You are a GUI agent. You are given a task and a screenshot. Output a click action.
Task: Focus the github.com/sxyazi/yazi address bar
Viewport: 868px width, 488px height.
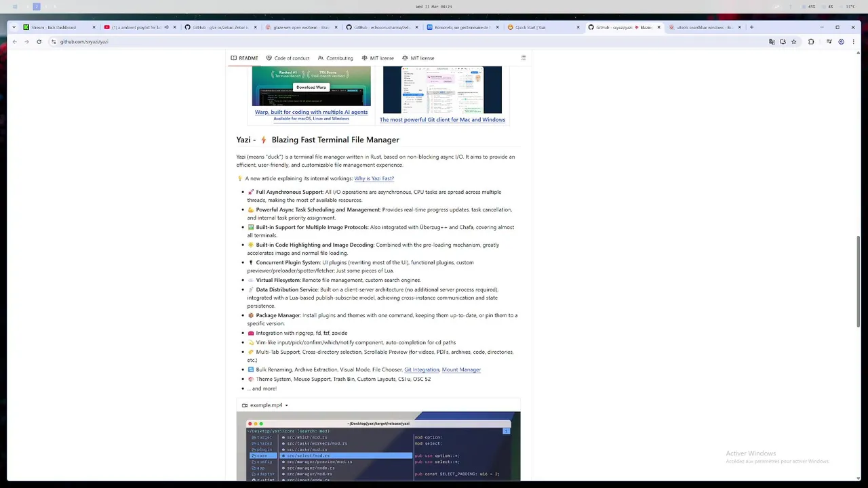(x=407, y=41)
